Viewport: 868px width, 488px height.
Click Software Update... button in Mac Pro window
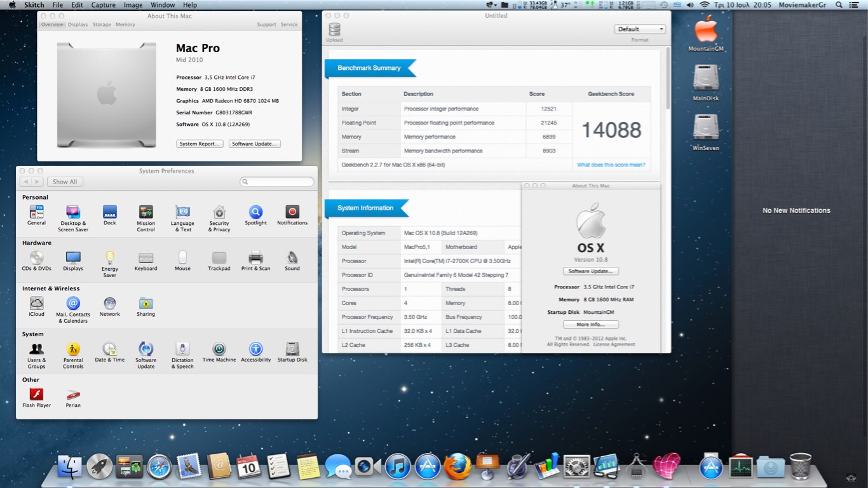(x=254, y=144)
